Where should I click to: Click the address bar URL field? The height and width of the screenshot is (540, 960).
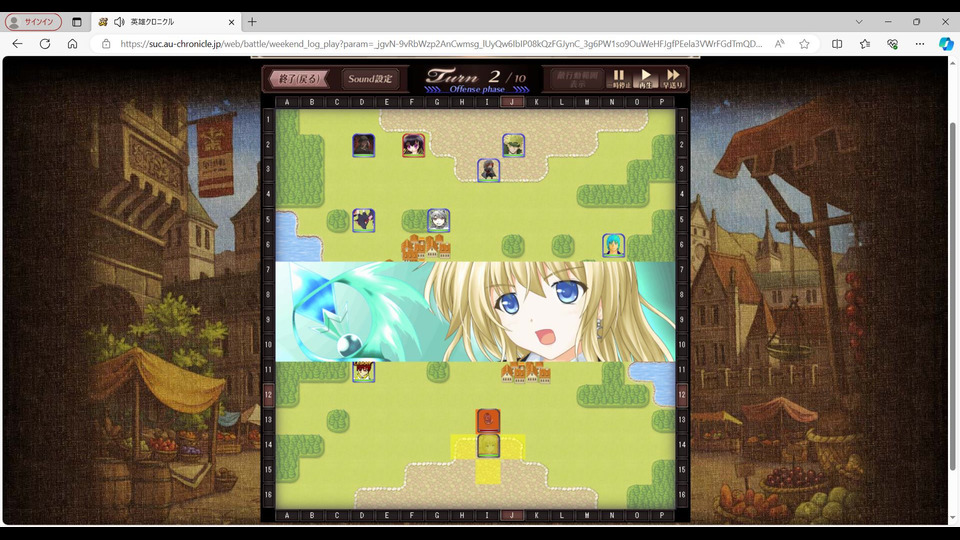[441, 44]
